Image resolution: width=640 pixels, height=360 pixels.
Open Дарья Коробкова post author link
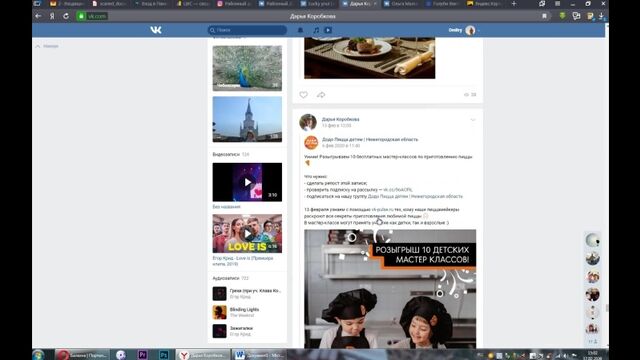tap(340, 119)
